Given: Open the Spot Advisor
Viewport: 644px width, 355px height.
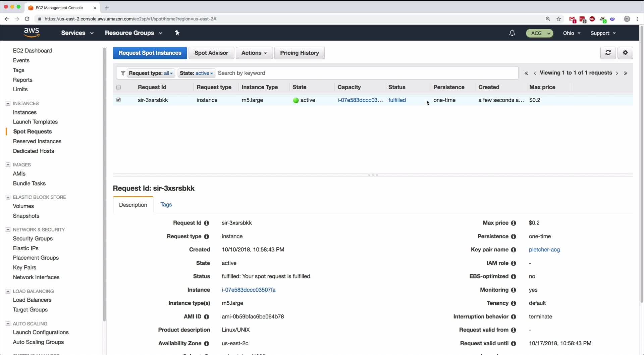Looking at the screenshot, I should [x=211, y=53].
